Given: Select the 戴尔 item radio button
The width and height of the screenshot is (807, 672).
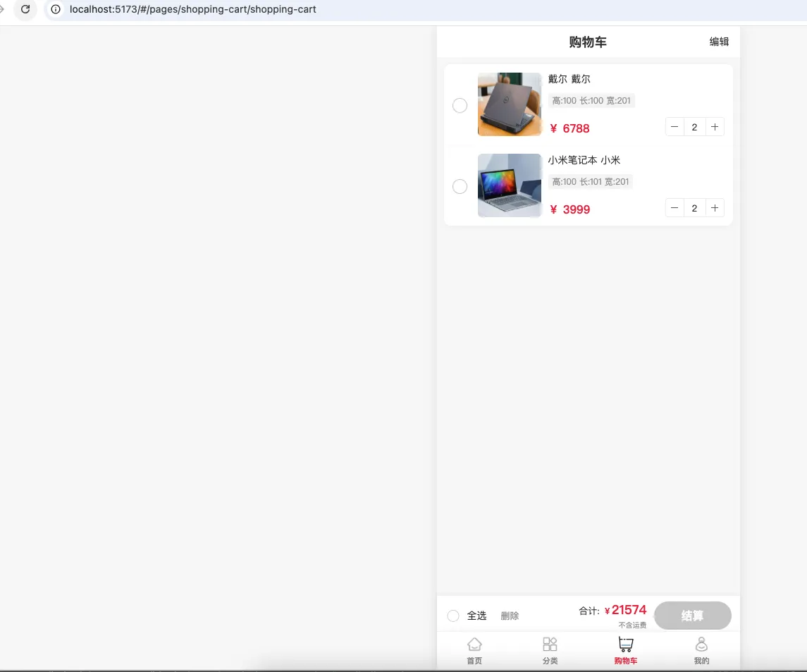Looking at the screenshot, I should [460, 106].
